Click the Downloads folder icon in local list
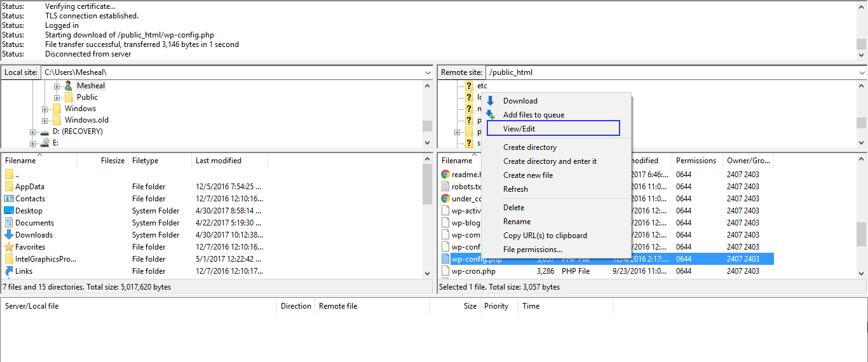 pyautogui.click(x=9, y=235)
